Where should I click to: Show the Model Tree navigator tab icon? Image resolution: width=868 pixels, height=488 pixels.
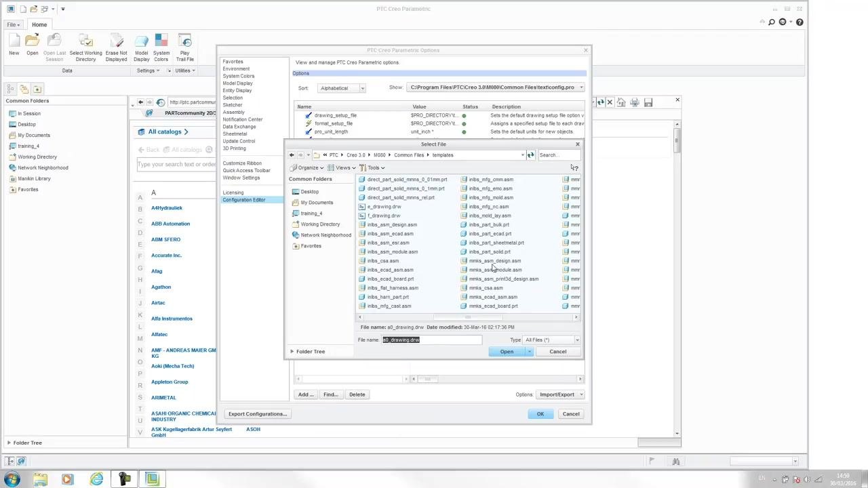tap(11, 89)
